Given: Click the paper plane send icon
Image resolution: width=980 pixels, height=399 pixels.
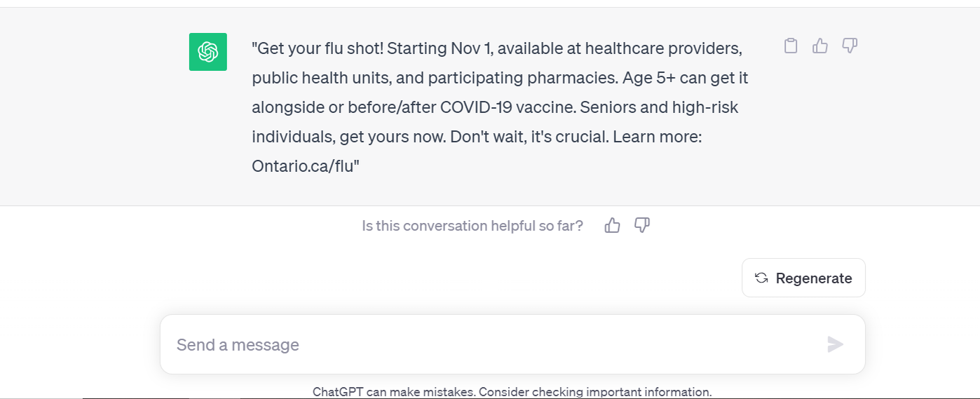Looking at the screenshot, I should pyautogui.click(x=835, y=344).
